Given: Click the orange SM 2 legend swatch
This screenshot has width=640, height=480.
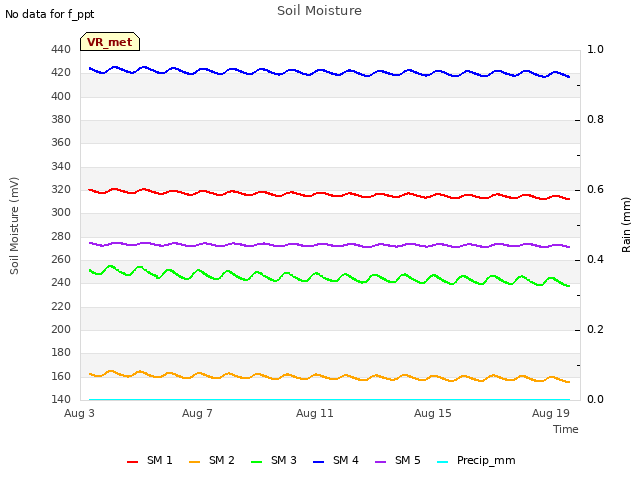Looking at the screenshot, I should 195,462.
